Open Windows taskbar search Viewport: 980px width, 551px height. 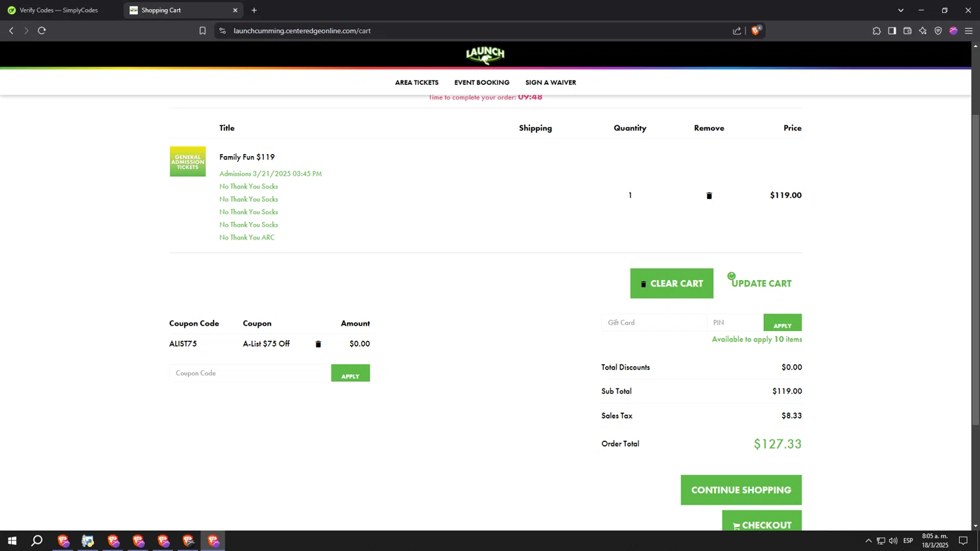point(37,541)
